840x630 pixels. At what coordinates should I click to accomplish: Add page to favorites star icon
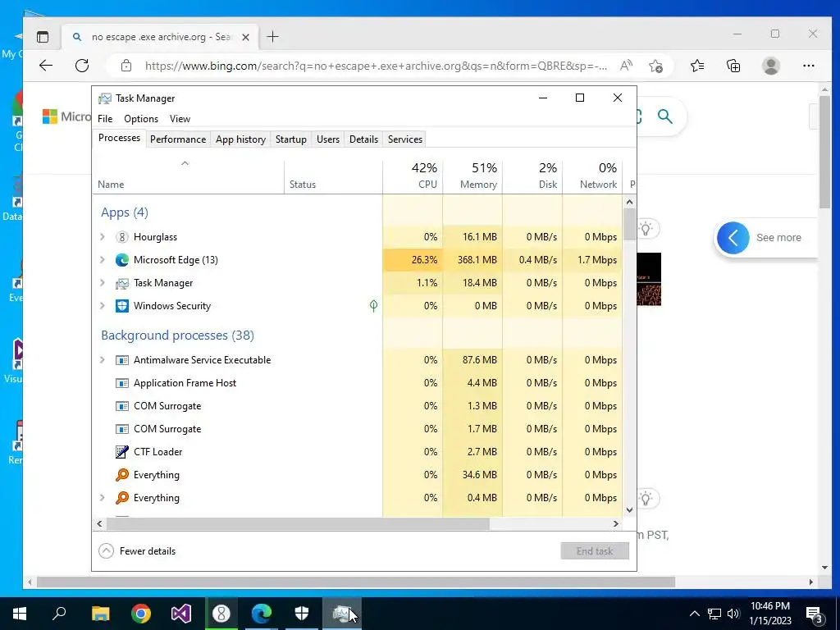655,66
